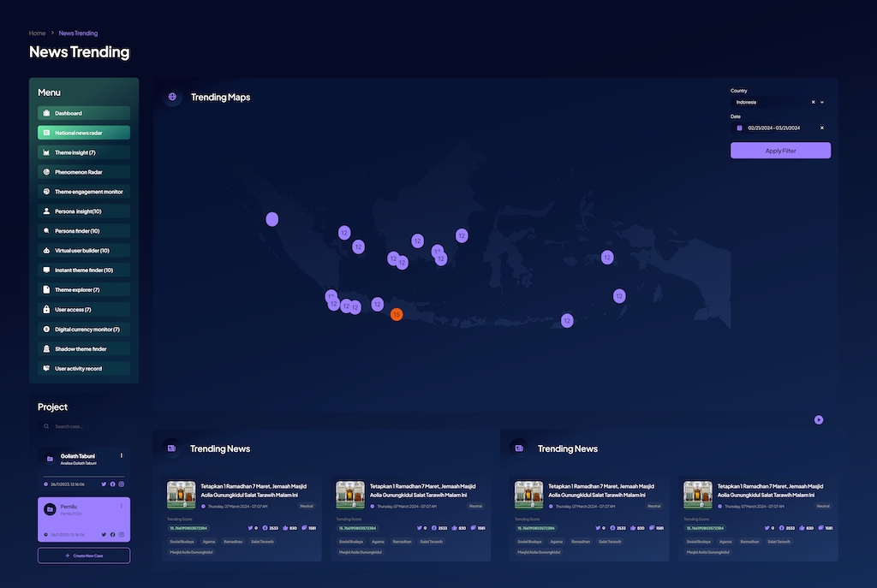Click the Trending Maps globe icon
Viewport: 877px width, 588px height.
(172, 97)
